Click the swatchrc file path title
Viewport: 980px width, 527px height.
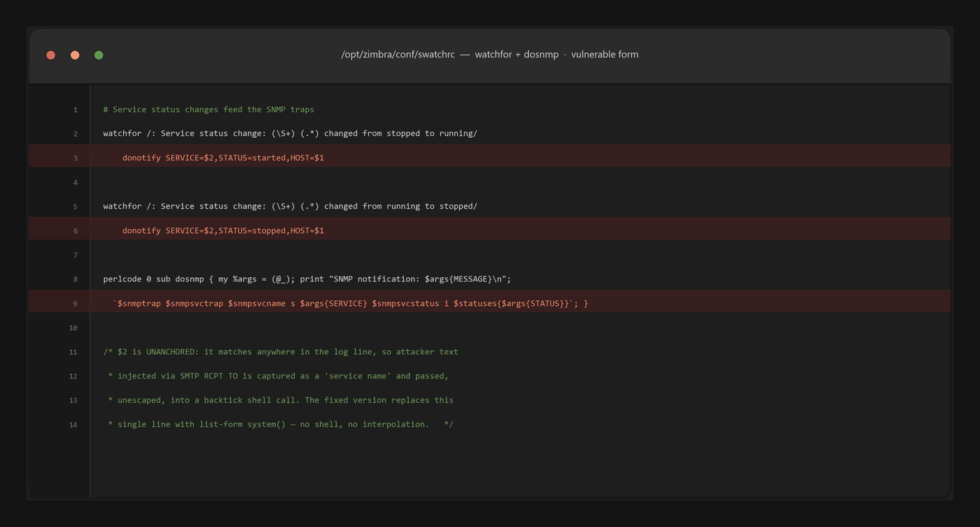click(489, 55)
